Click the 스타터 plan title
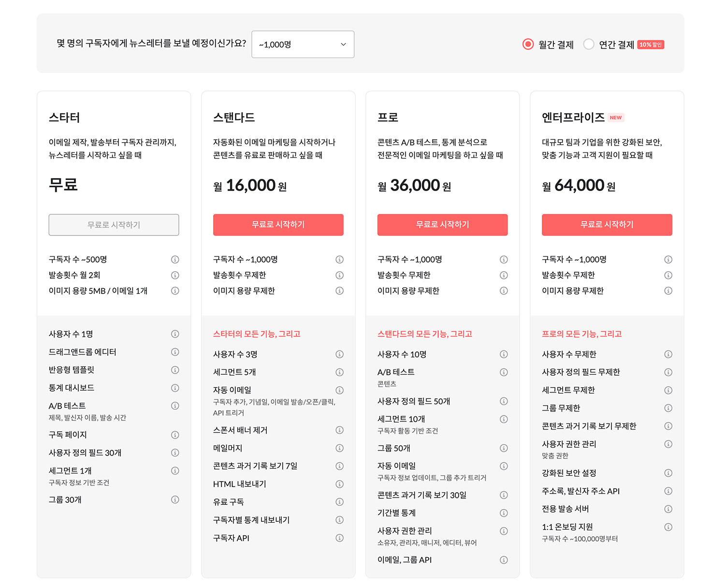This screenshot has width=725, height=588. point(64,118)
